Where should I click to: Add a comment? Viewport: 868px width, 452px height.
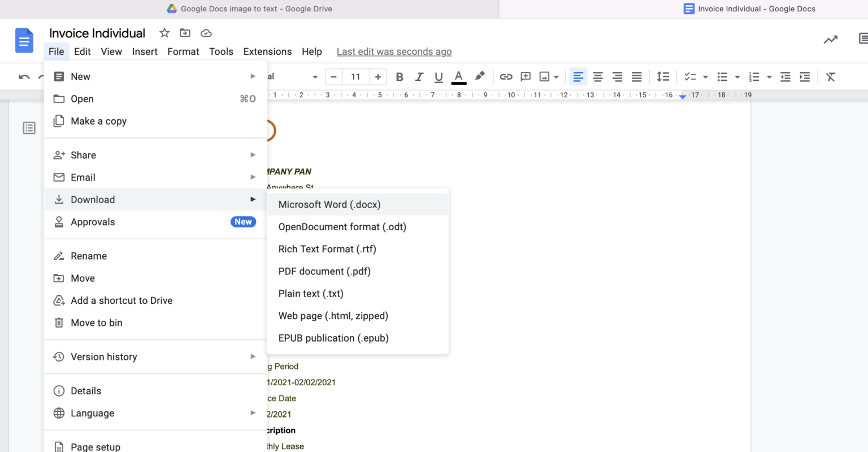click(526, 76)
